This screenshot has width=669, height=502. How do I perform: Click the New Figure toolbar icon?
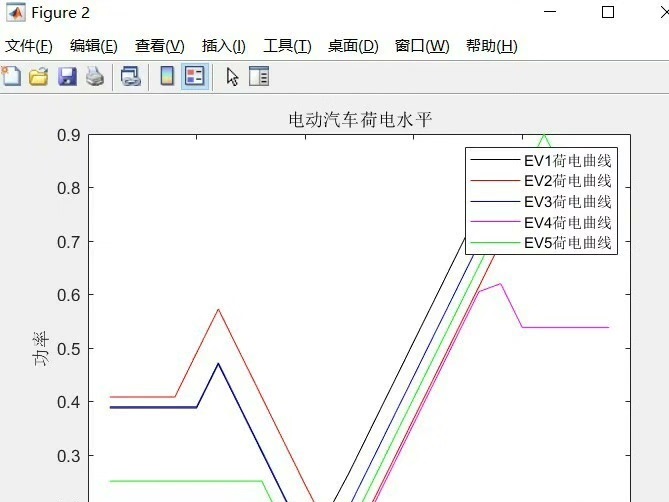tap(11, 77)
